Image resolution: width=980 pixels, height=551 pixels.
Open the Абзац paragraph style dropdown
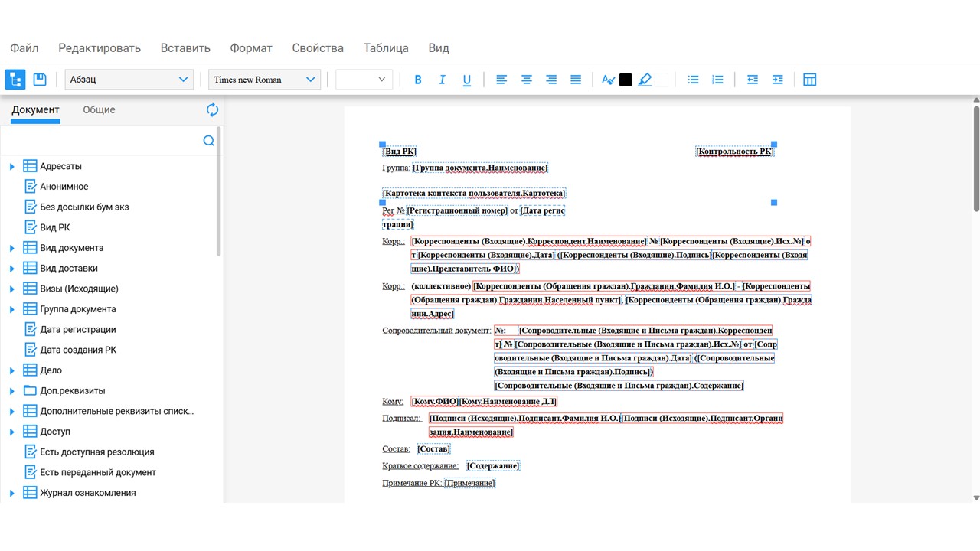coord(129,80)
